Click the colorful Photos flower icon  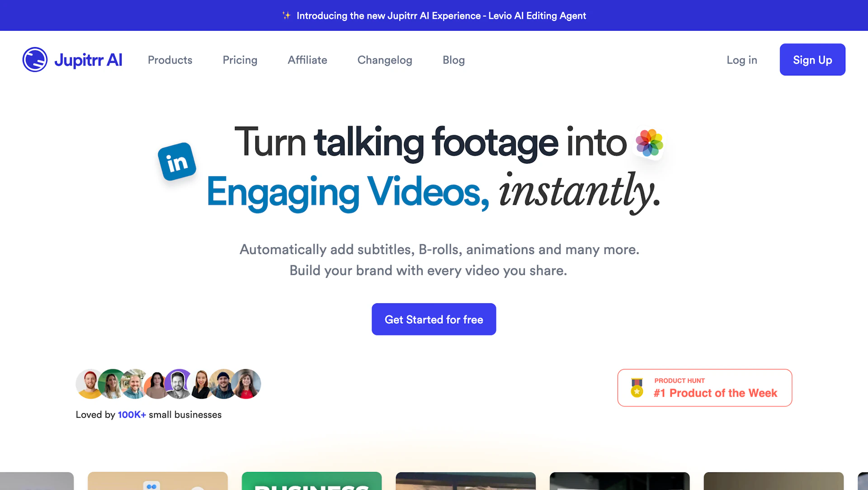click(649, 143)
